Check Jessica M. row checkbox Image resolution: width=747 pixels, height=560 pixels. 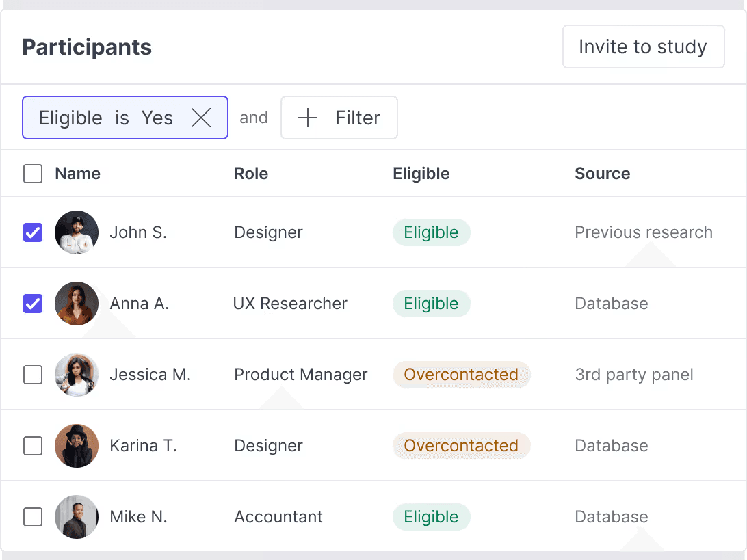[33, 375]
